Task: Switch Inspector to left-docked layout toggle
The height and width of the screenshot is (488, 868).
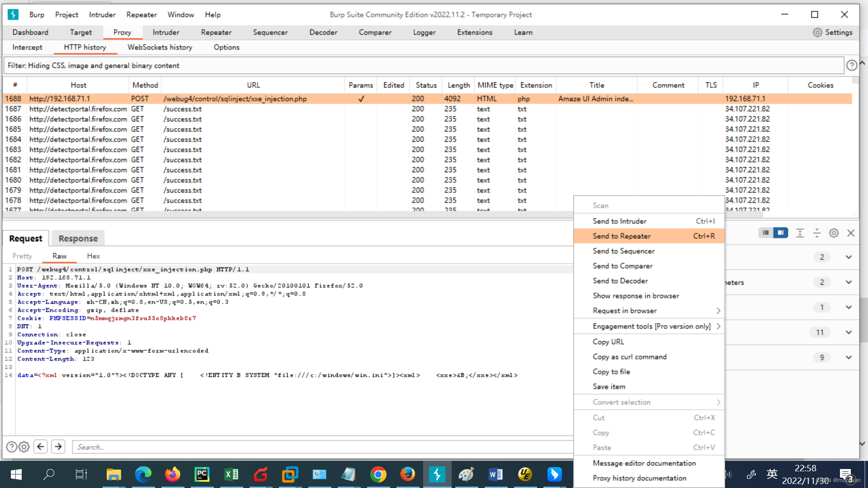Action: tap(765, 233)
